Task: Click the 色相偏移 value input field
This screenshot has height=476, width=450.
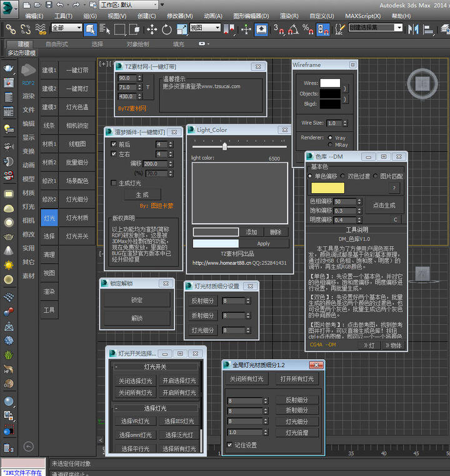Action: 346,202
